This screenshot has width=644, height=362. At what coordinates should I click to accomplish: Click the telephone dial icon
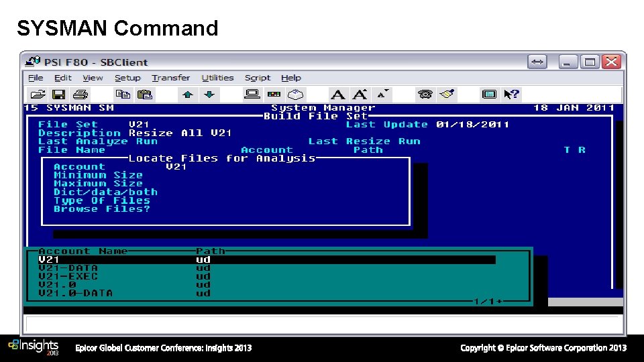tap(425, 95)
